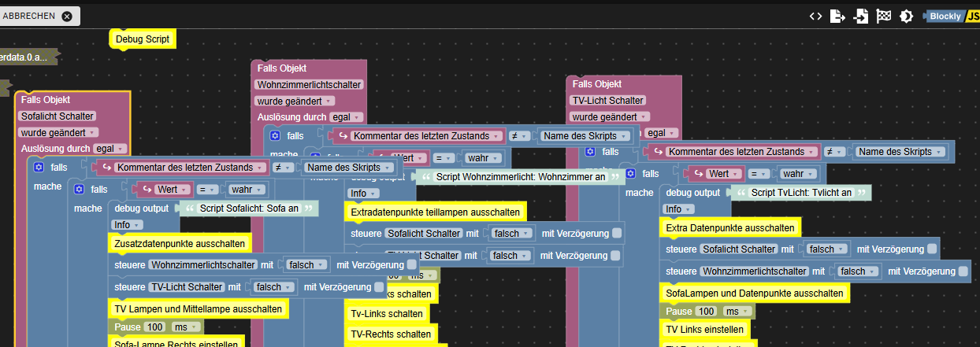Click 'Sofalicht Schalter' target in TV-Licht block
Image resolution: width=980 pixels, height=347 pixels.
click(x=738, y=249)
